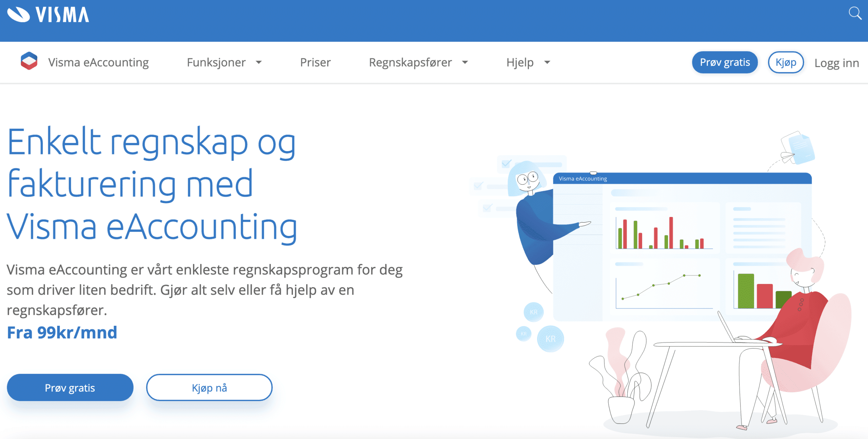Open the search magnifier icon

[x=855, y=14]
